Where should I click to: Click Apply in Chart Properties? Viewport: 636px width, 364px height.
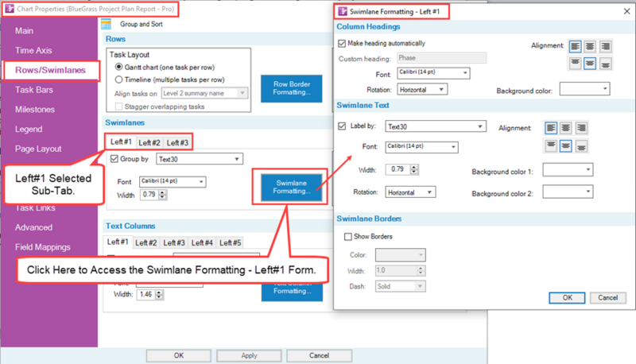(249, 355)
